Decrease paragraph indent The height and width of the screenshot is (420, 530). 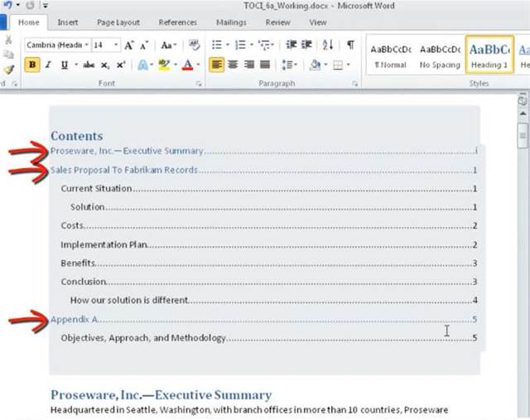291,45
